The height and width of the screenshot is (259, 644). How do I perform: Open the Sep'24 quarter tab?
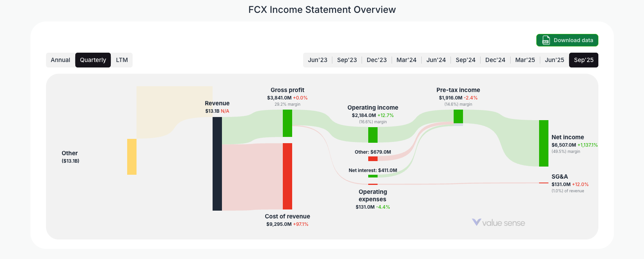pyautogui.click(x=465, y=60)
